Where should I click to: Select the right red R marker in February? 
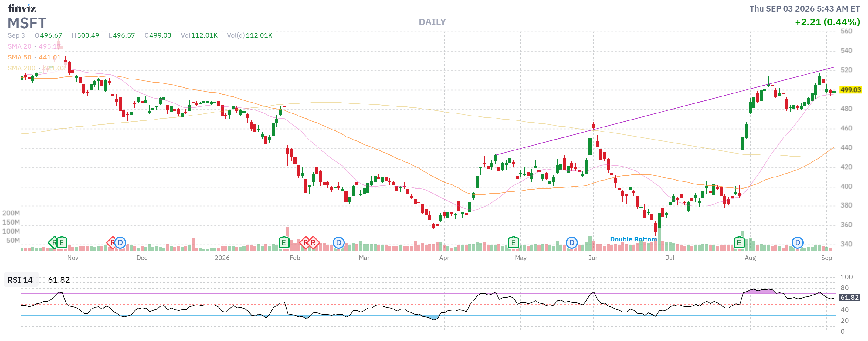pyautogui.click(x=313, y=243)
